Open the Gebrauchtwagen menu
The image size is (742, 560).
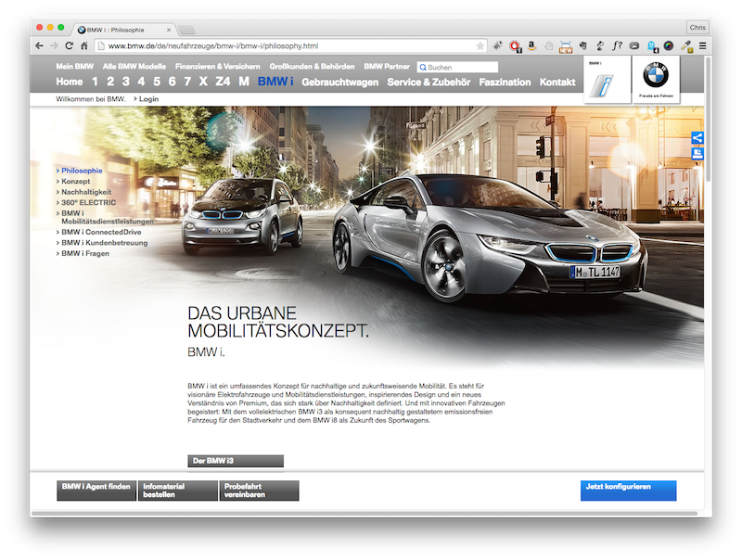pos(339,83)
